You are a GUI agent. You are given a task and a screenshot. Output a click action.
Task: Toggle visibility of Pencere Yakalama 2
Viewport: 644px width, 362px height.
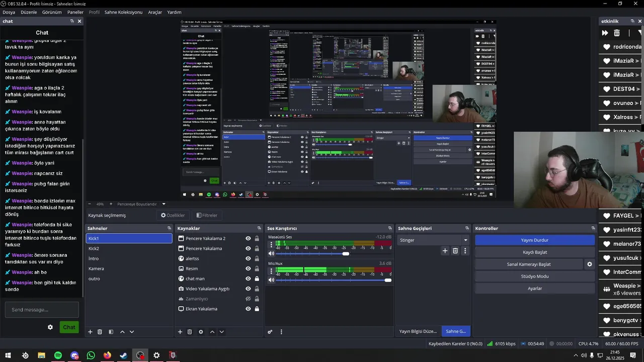[248, 238]
